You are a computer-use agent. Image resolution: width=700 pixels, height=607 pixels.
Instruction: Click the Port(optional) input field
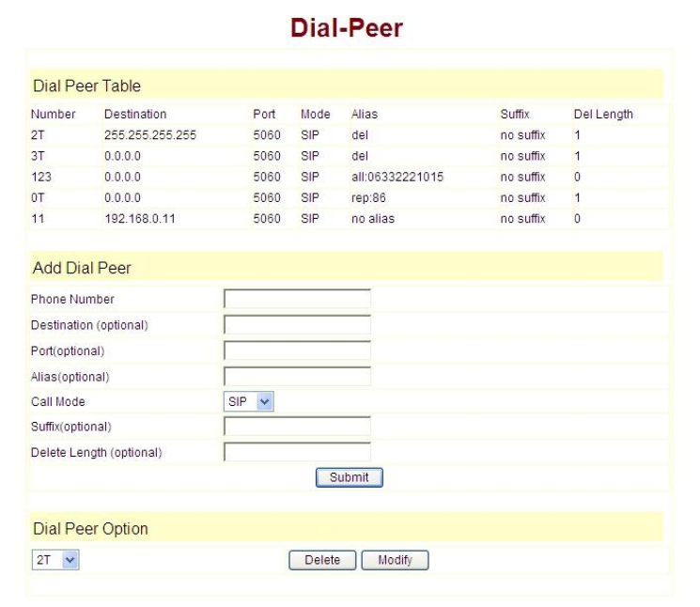point(297,350)
